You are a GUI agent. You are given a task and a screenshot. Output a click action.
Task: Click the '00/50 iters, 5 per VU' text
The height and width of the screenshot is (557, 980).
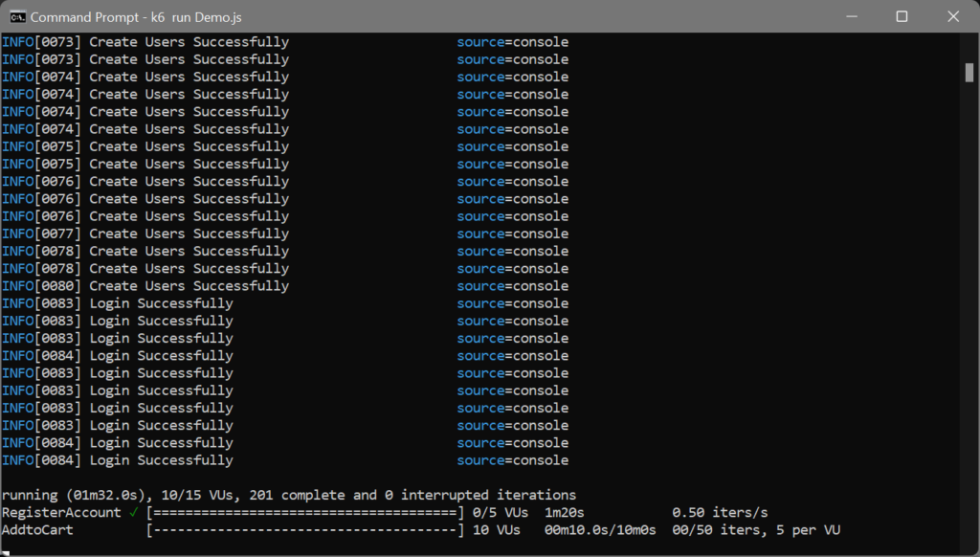(756, 530)
